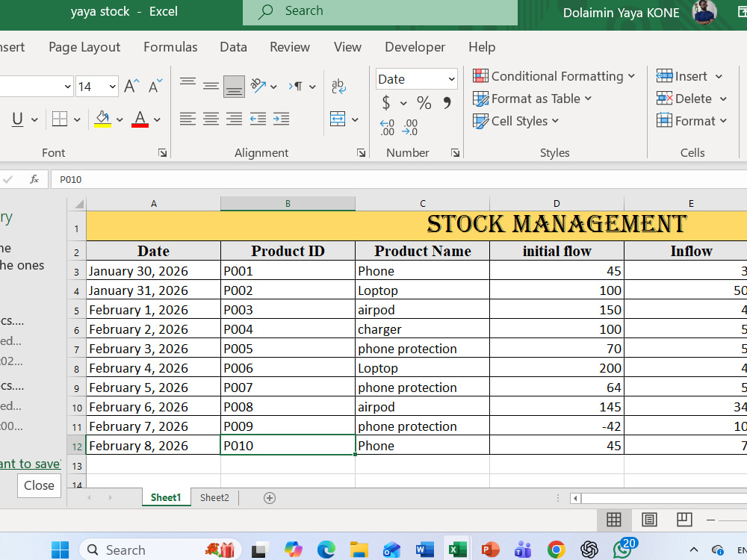Open Cell Styles gallery
The image size is (747, 560).
tap(515, 121)
